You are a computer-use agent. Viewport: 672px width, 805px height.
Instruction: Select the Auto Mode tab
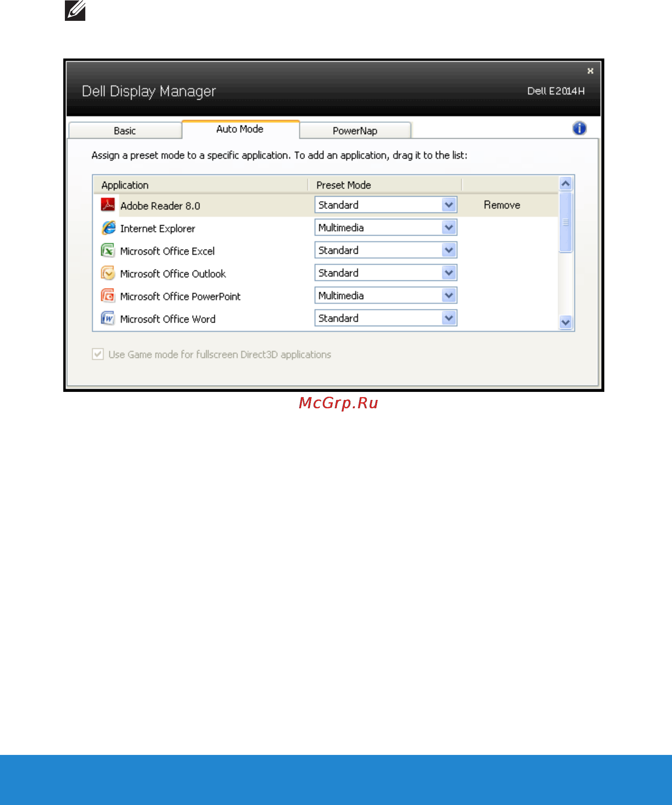tap(240, 129)
